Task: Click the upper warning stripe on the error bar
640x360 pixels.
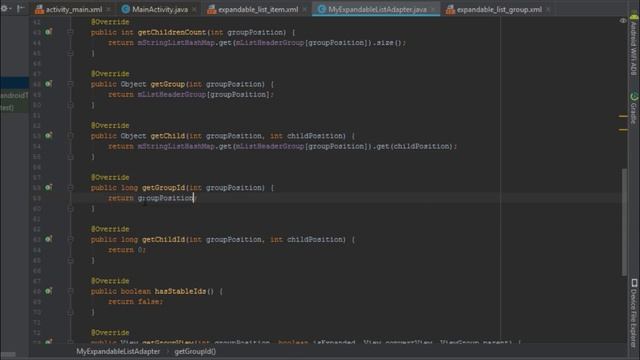Action: (623, 116)
